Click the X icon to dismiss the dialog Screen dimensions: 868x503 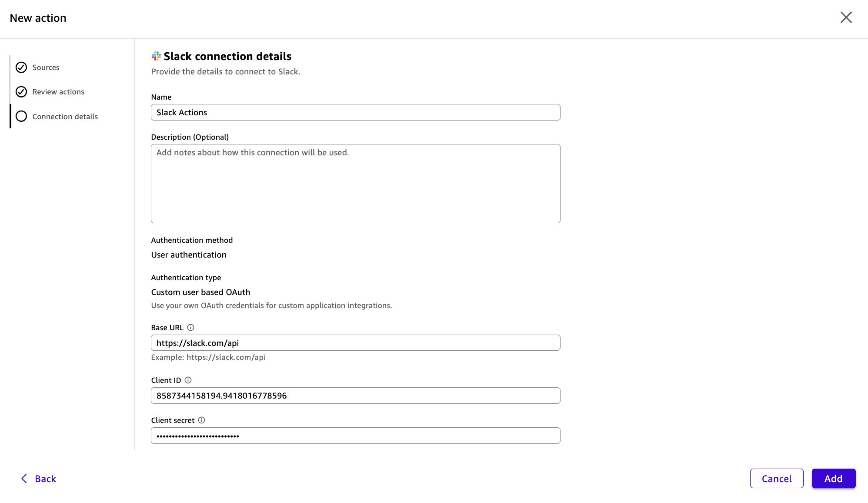click(x=846, y=17)
